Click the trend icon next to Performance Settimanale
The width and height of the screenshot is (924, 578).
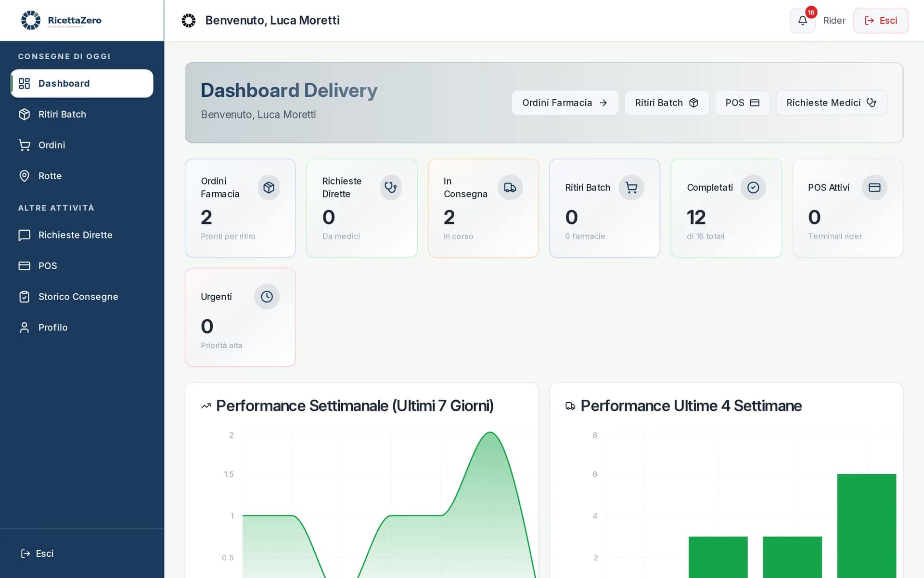[x=206, y=406]
